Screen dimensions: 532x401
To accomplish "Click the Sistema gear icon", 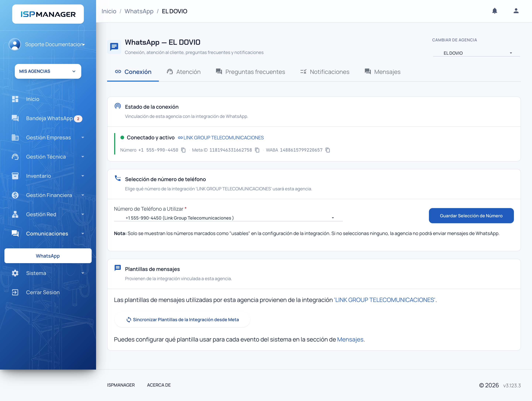I will (15, 273).
